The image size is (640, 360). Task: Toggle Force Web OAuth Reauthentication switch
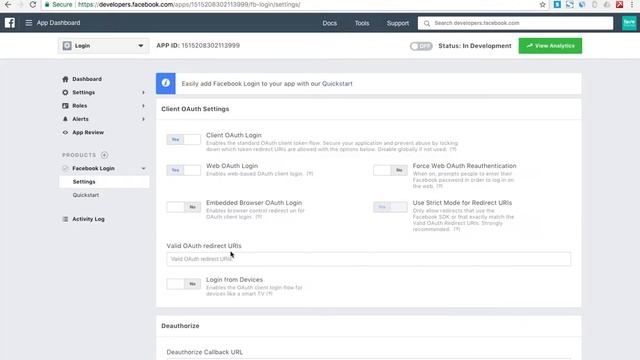pyautogui.click(x=390, y=170)
